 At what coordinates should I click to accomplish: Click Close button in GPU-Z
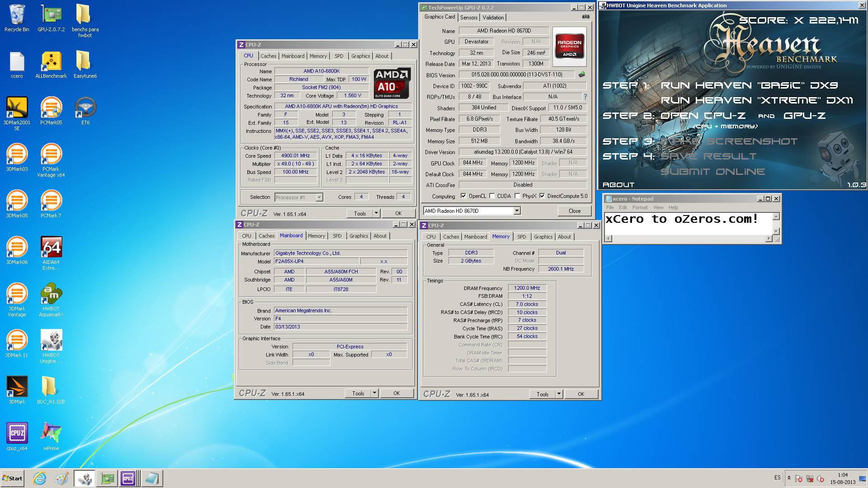click(574, 211)
